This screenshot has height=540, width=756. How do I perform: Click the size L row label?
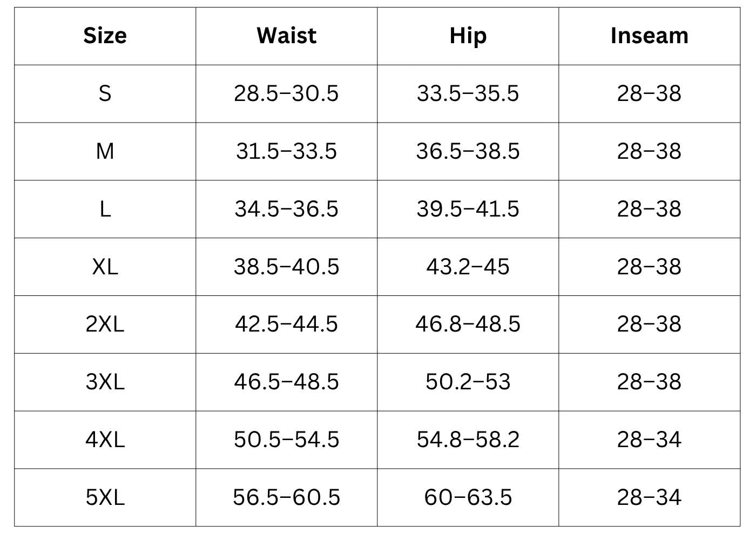click(x=105, y=209)
